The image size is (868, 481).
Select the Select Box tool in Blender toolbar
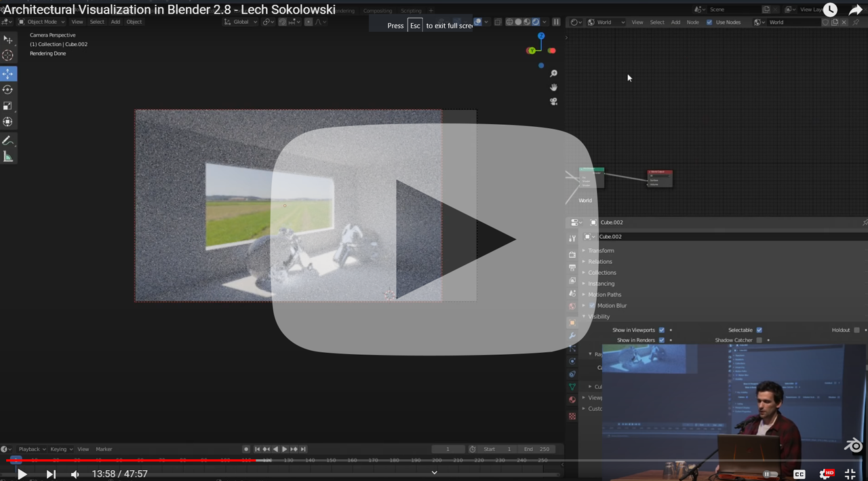pyautogui.click(x=8, y=39)
